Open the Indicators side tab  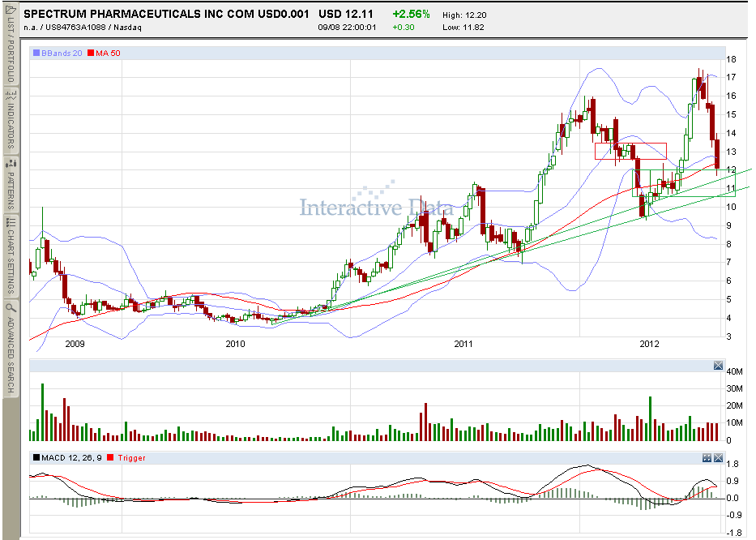[x=11, y=126]
